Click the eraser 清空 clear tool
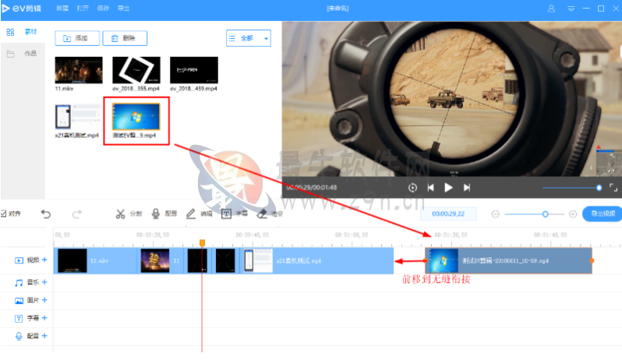 pyautogui.click(x=270, y=214)
